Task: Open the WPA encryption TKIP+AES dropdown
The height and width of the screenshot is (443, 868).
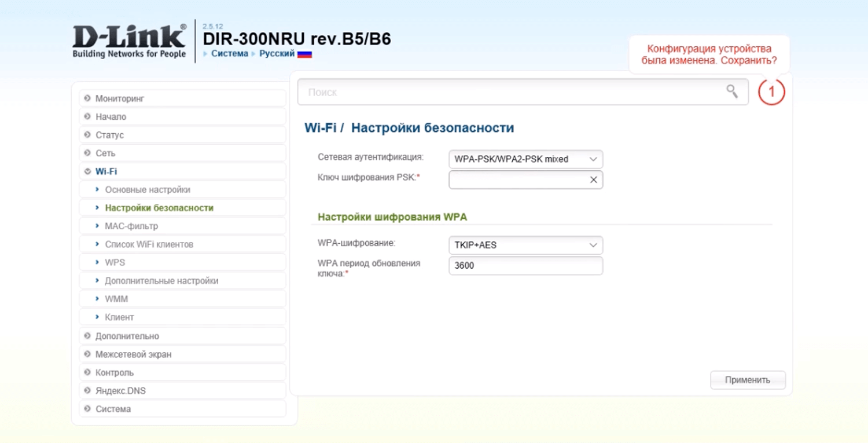Action: pos(525,245)
